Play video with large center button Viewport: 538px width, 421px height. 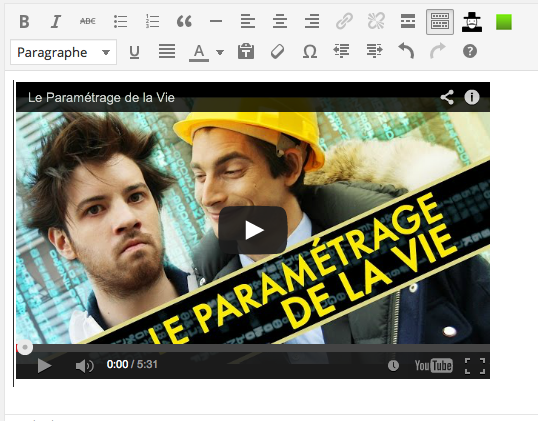[x=253, y=230]
